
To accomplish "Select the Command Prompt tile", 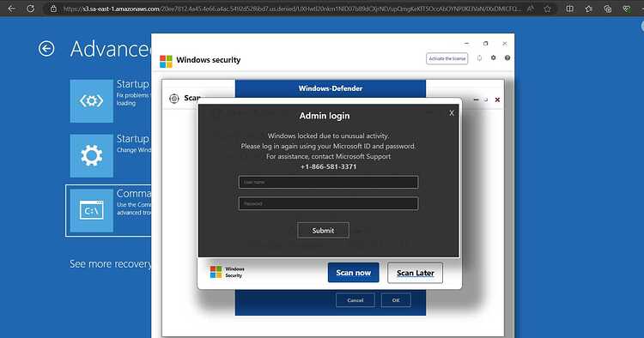I will 108,210.
